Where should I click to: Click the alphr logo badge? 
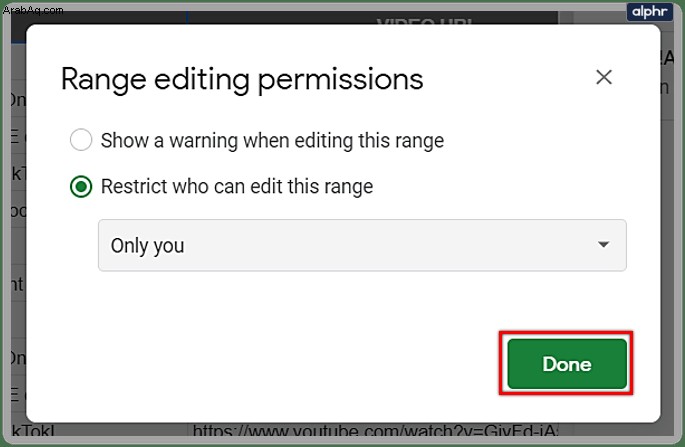(x=649, y=11)
